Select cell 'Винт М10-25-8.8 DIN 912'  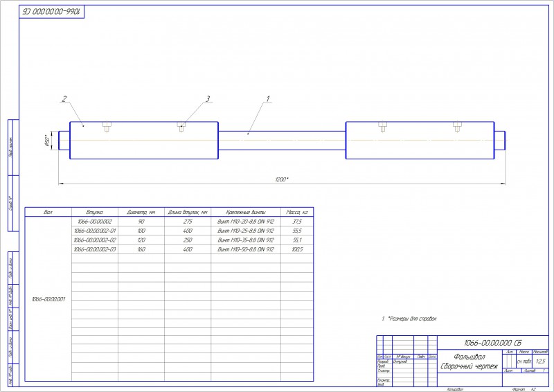click(246, 231)
